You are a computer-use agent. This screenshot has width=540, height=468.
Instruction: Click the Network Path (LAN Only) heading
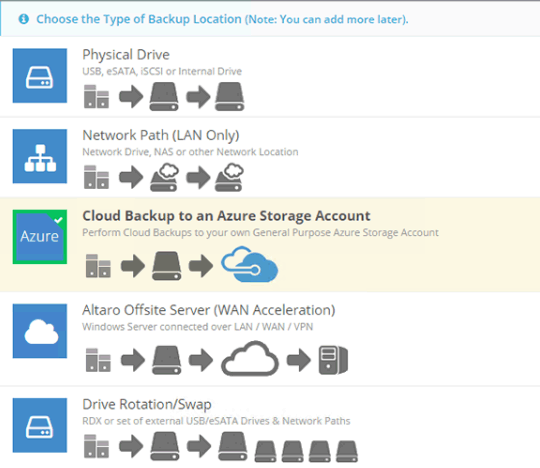[161, 135]
